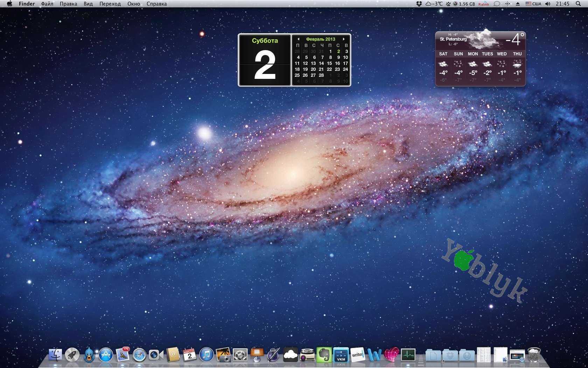Click the volume speaker icon
Image resolution: width=588 pixels, height=368 pixels.
[548, 4]
